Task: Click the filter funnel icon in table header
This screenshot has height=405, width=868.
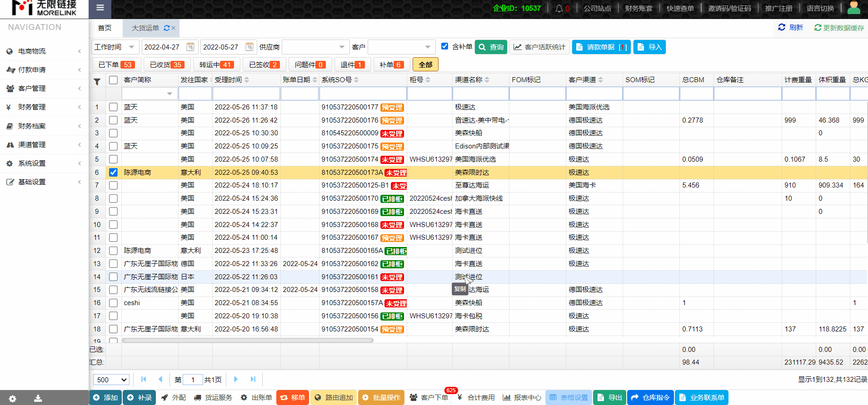Action: (97, 82)
